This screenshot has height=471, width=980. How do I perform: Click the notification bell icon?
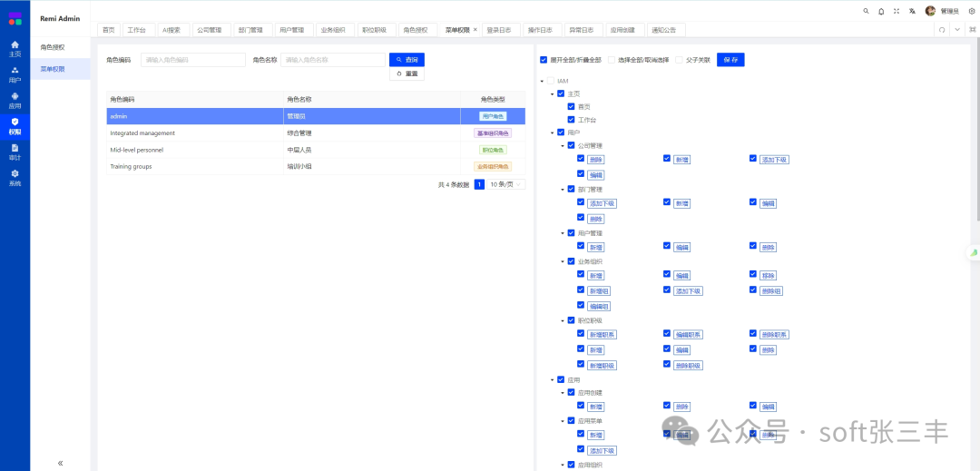pyautogui.click(x=880, y=11)
